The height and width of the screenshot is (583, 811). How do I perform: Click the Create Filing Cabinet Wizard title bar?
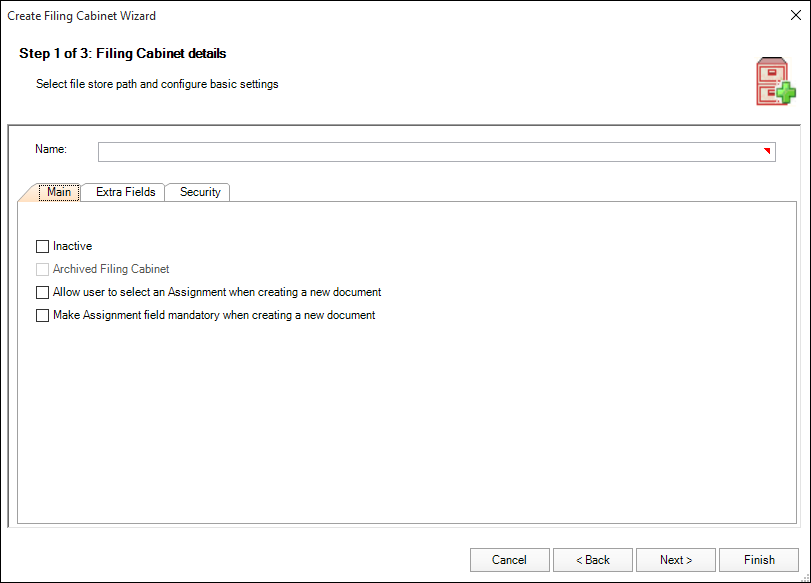pyautogui.click(x=300, y=16)
